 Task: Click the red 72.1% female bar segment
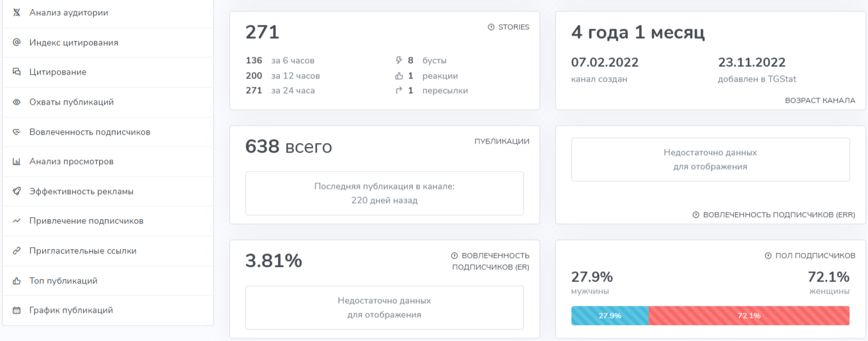(x=749, y=315)
